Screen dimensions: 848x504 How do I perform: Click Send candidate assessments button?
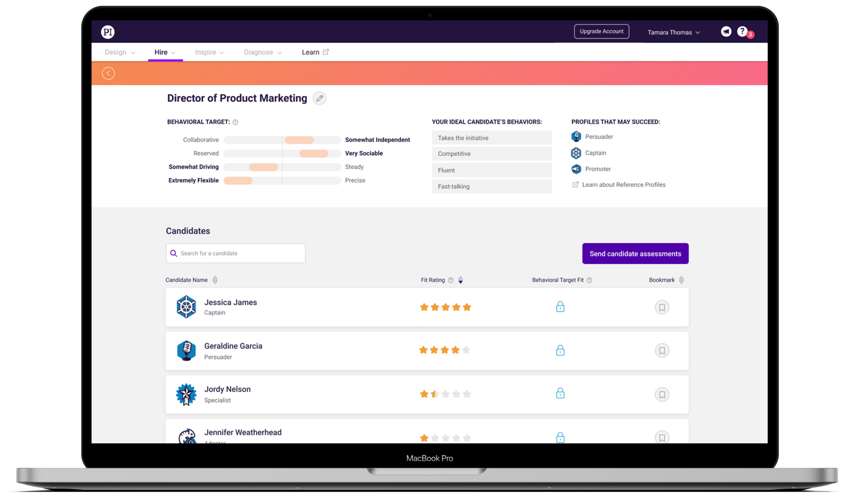pyautogui.click(x=635, y=254)
